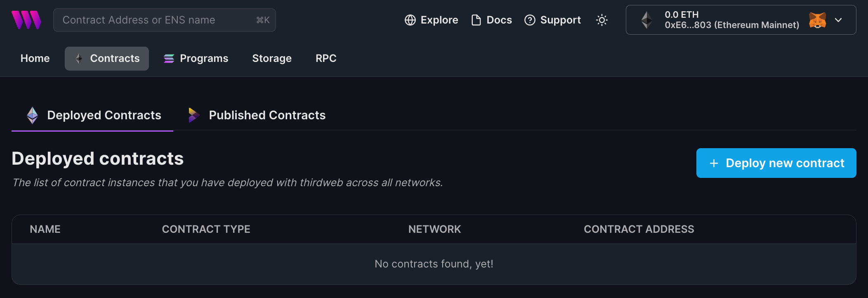Viewport: 868px width, 298px height.
Task: Click the Support question mark icon
Action: 530,19
